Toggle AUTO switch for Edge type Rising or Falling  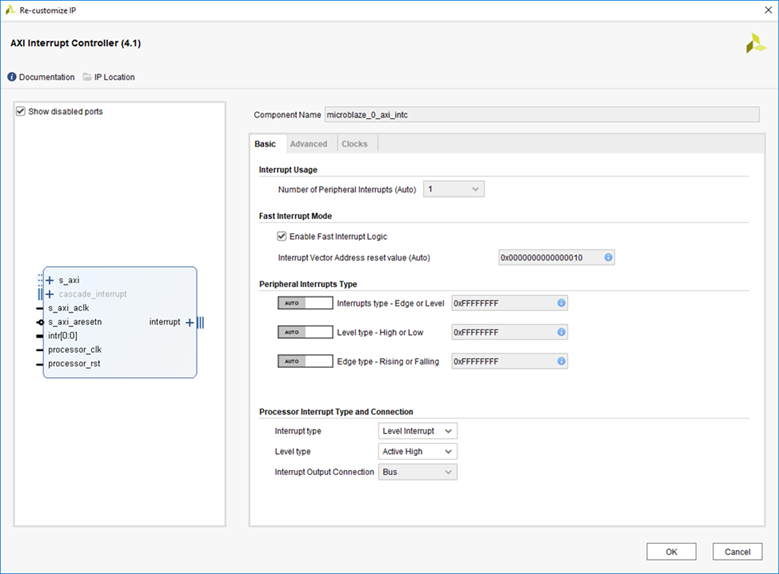(304, 361)
